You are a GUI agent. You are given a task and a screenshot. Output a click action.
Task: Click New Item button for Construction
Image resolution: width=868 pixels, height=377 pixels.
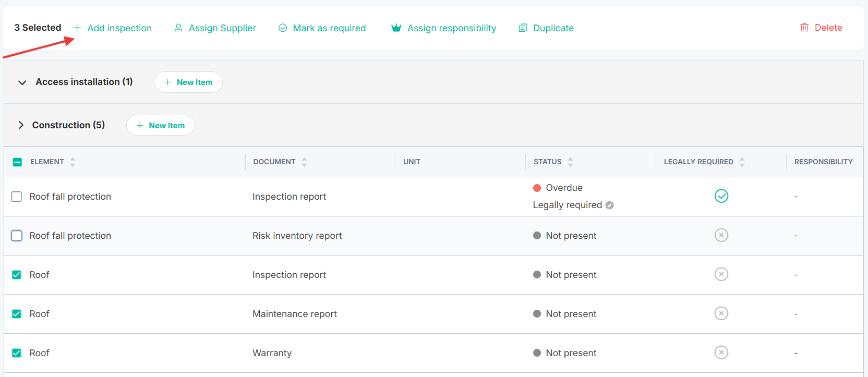pos(160,125)
